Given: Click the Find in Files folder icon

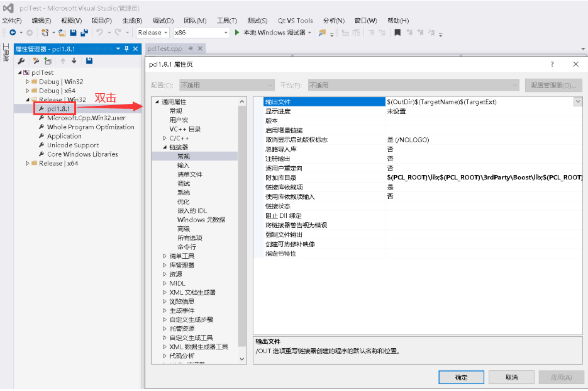Looking at the screenshot, I should (x=322, y=33).
